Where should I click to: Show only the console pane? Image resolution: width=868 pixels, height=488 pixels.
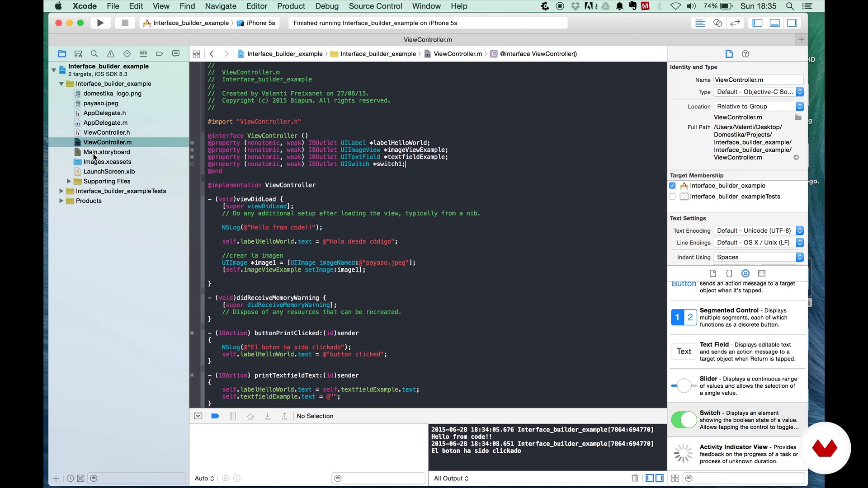coord(660,478)
